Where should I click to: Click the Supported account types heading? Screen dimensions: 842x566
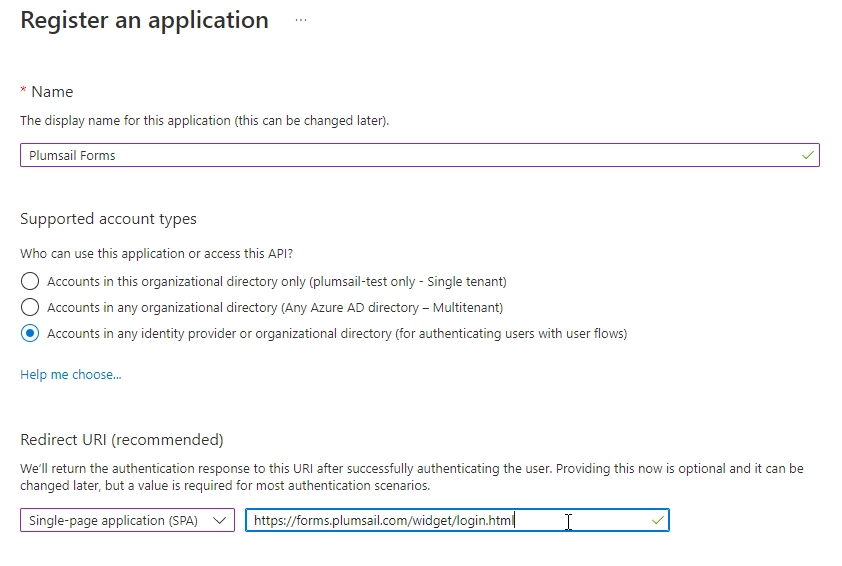(x=108, y=219)
